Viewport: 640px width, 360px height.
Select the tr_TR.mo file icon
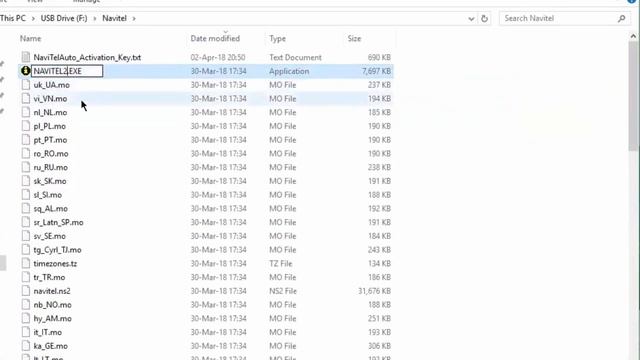coord(26,277)
